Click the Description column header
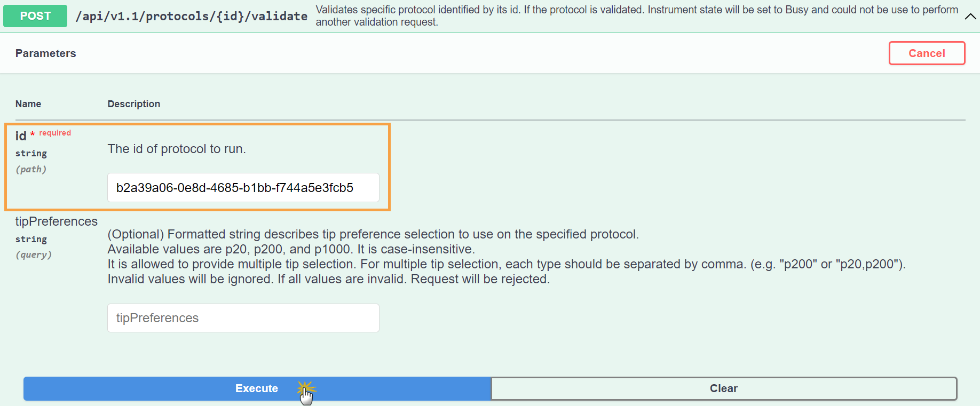 tap(133, 104)
